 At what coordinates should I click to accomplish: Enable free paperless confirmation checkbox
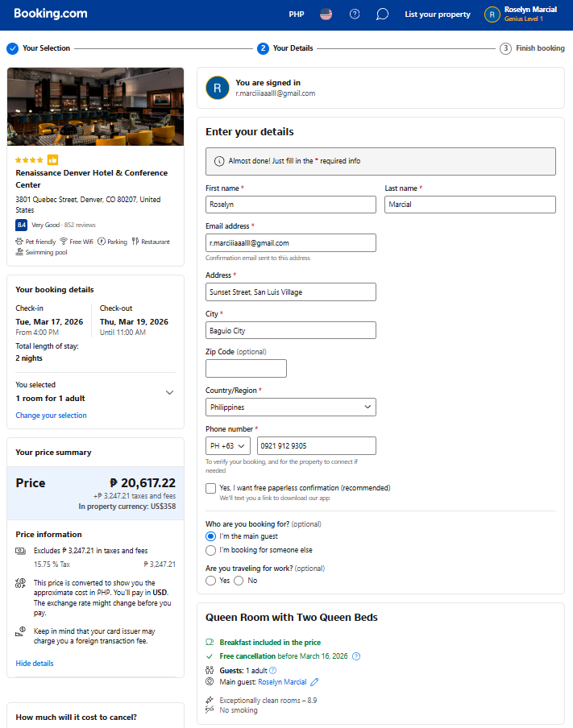[x=211, y=488]
